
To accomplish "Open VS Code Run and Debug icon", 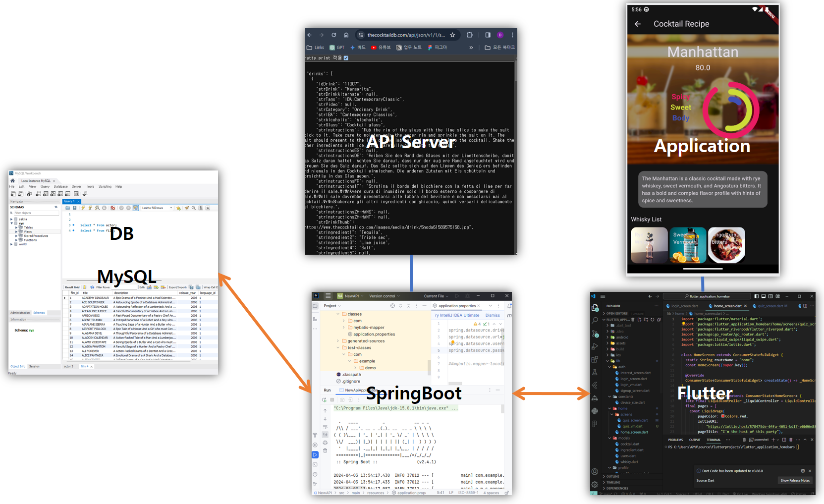I will point(595,346).
